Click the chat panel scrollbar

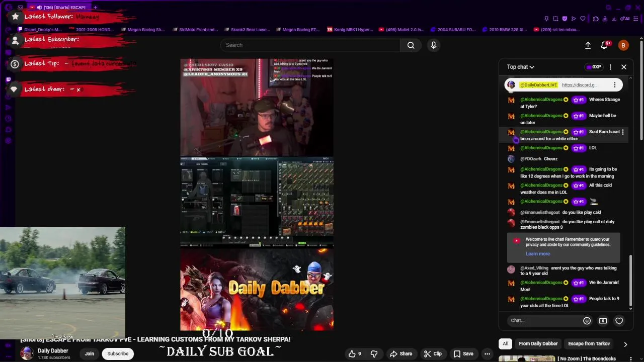click(x=631, y=282)
